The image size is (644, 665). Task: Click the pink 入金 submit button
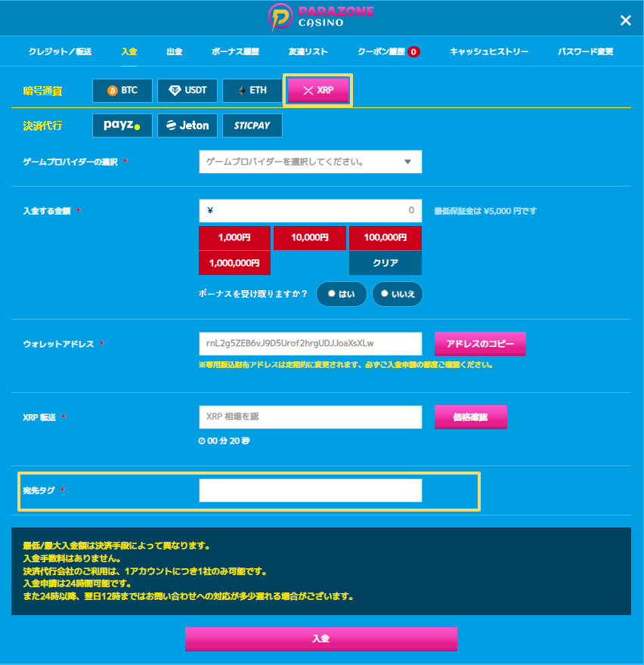321,639
